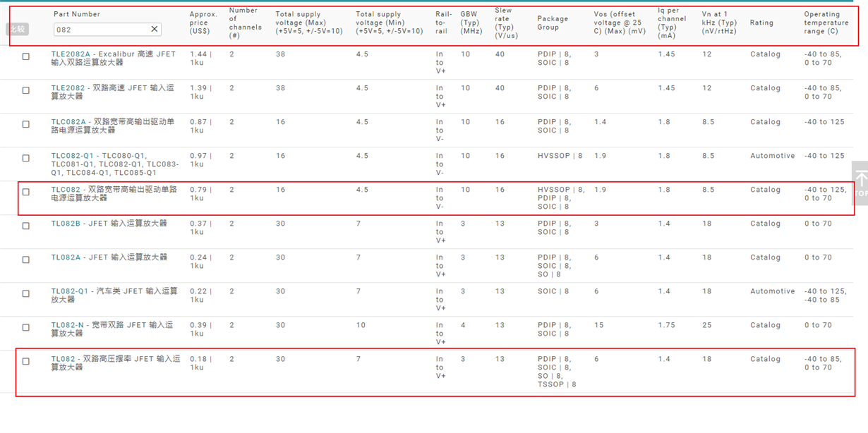The width and height of the screenshot is (868, 433).
Task: Click the 0.97 | 1ku price cell
Action: (x=200, y=160)
